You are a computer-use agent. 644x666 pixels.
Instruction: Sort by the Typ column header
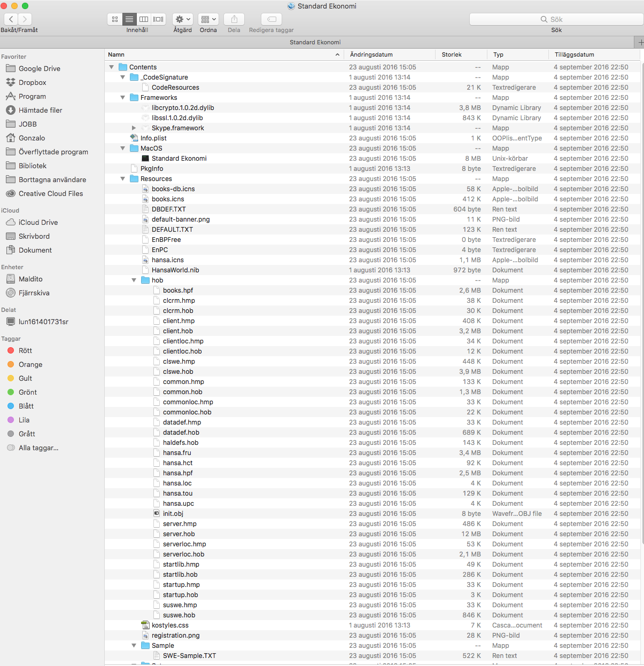coord(518,54)
